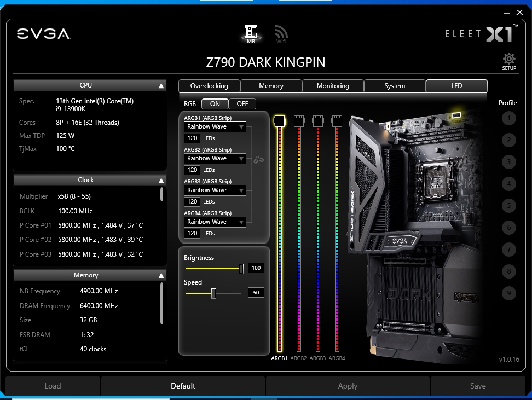Edit the ARGB3 LED count field
The height and width of the screenshot is (400, 532).
192,201
